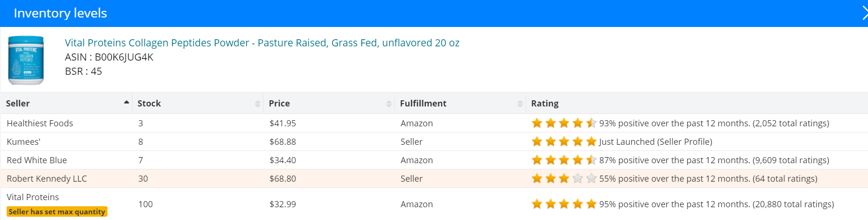The width and height of the screenshot is (868, 220).
Task: Click the collagen peptides product thumbnail
Action: click(26, 60)
